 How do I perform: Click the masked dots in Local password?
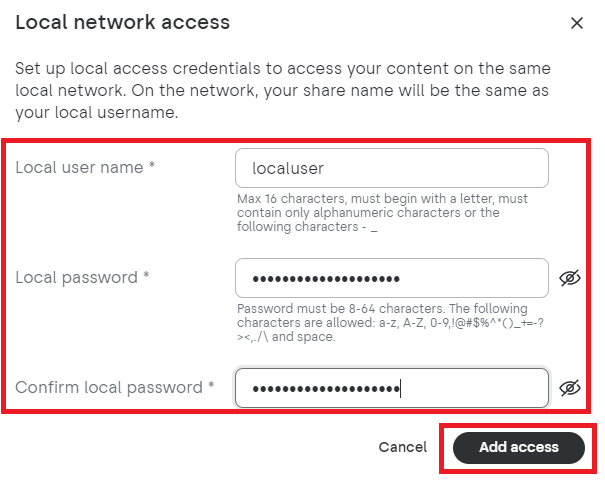click(x=326, y=279)
